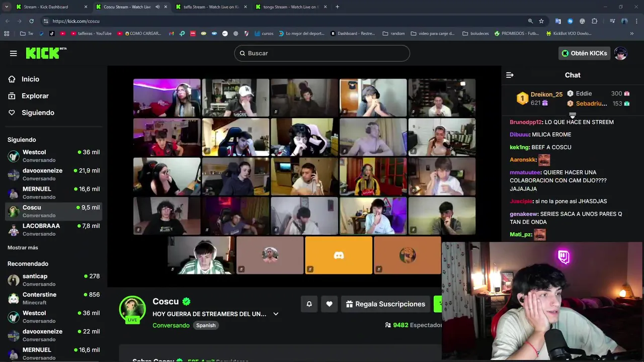644x362 pixels.
Task: Open davooxeneize 21,9 mil in Siguiendo list
Action: tap(53, 174)
